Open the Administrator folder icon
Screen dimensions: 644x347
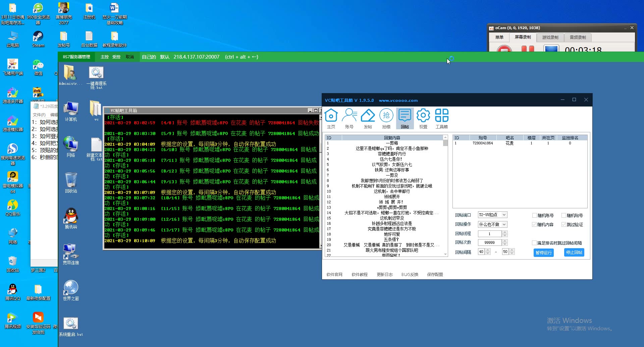click(70, 75)
